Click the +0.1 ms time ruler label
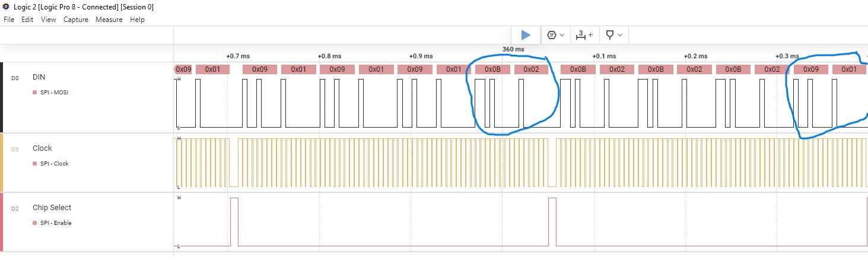Viewport: 868px width, 257px height. 604,56
